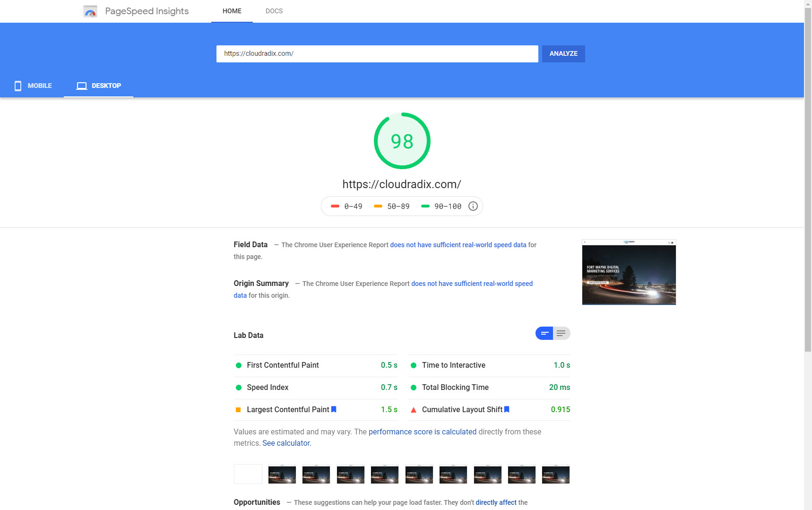Click bookmark icon next to Cumulative Layout Shift
Screen dimensions: 812x510
(x=507, y=409)
